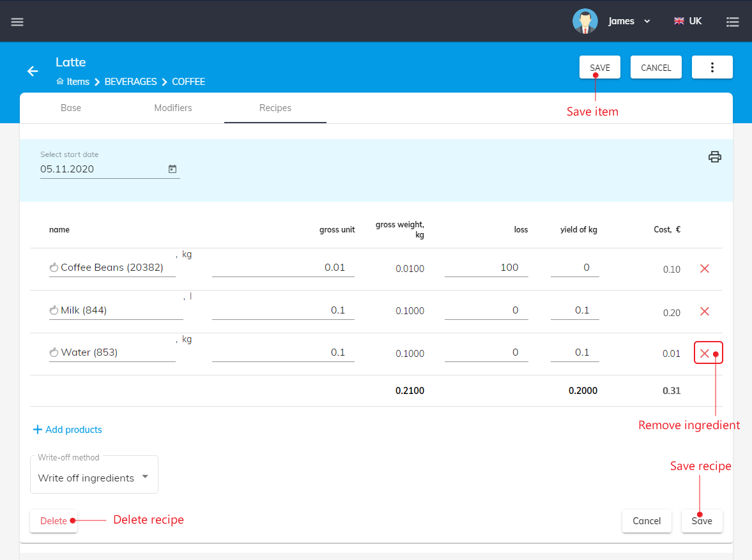This screenshot has width=752, height=560.
Task: Open the Write-off method dropdown
Action: [94, 478]
